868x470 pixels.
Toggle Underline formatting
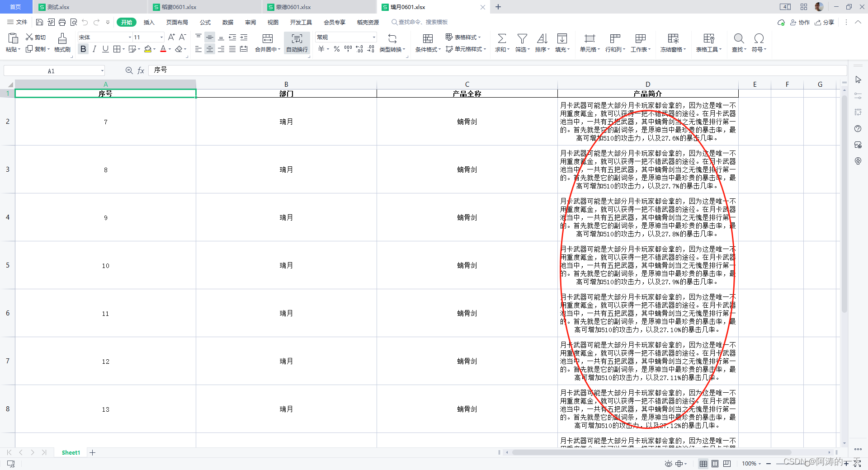point(105,49)
